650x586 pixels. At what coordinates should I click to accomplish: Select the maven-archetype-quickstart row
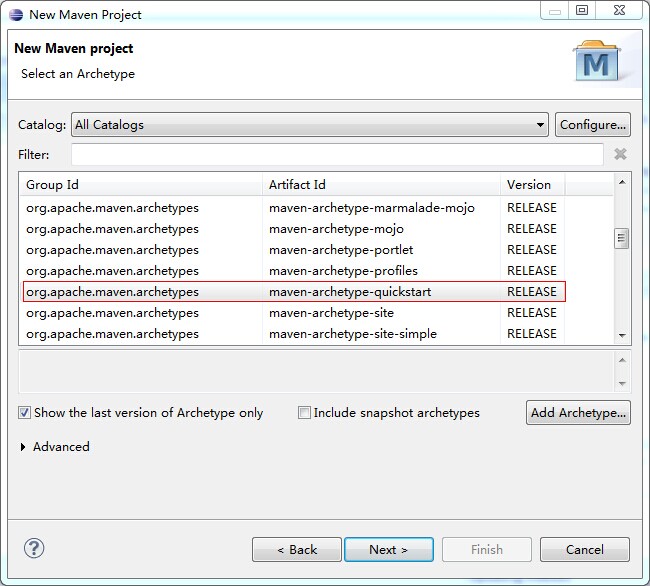[294, 292]
